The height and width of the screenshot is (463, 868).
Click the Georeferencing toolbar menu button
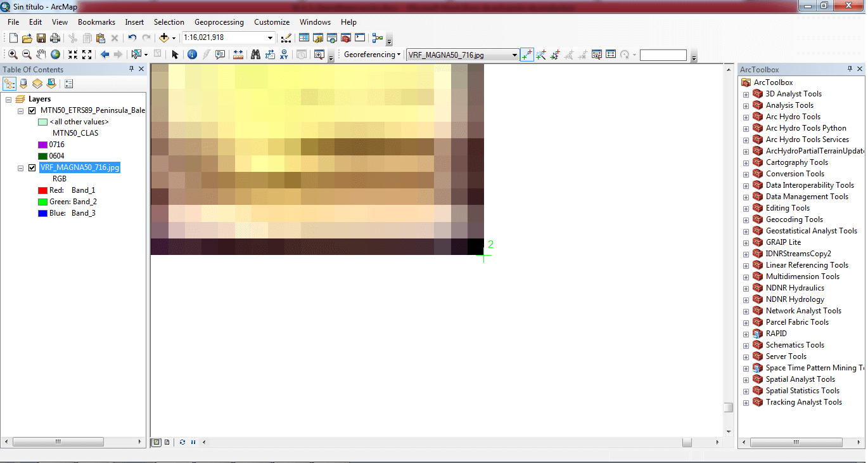click(372, 55)
